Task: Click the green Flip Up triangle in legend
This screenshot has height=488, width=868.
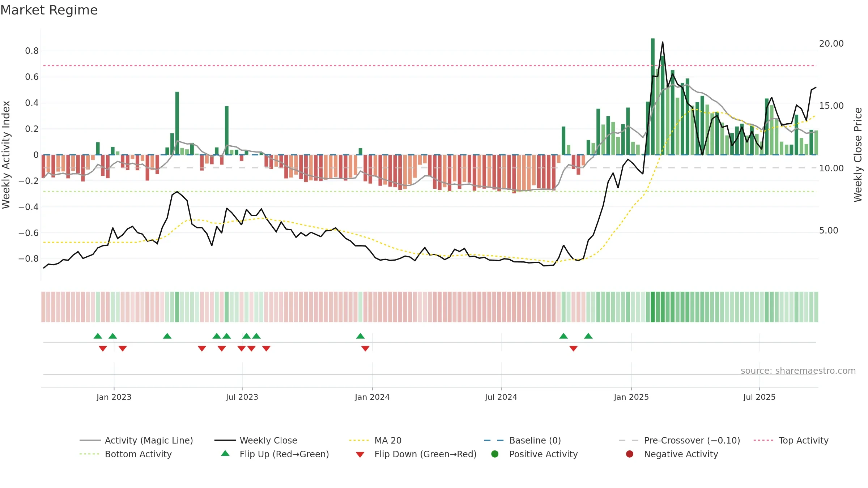Action: click(x=225, y=453)
